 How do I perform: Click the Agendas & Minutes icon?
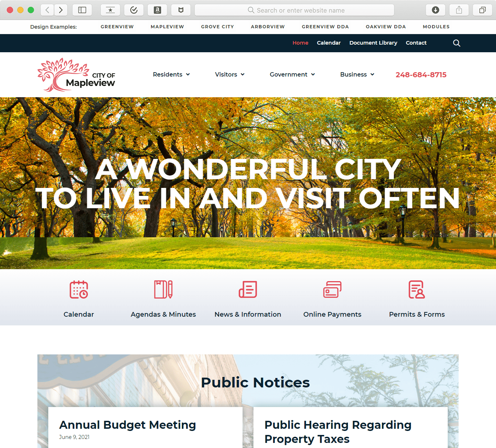163,289
